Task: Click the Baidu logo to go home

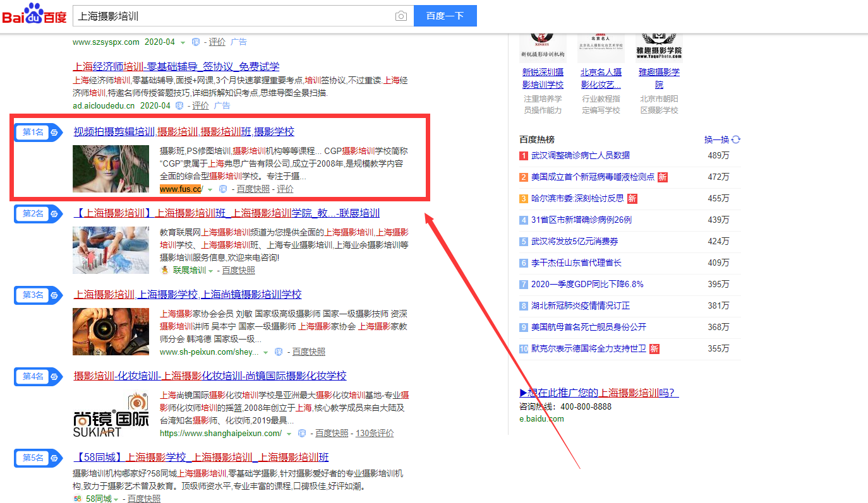Action: click(x=35, y=15)
